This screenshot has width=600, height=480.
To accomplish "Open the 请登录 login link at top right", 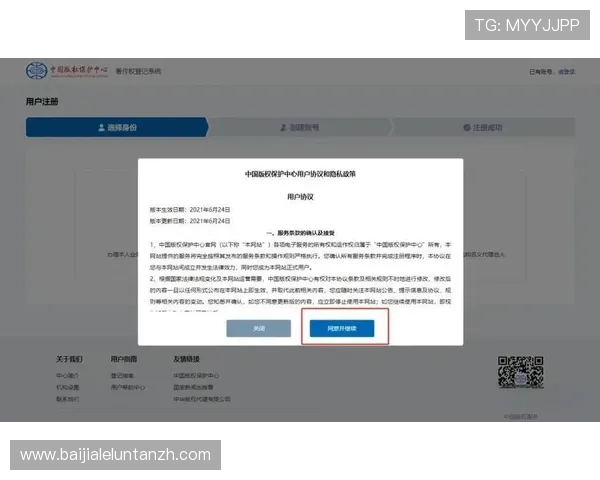I will pos(566,72).
